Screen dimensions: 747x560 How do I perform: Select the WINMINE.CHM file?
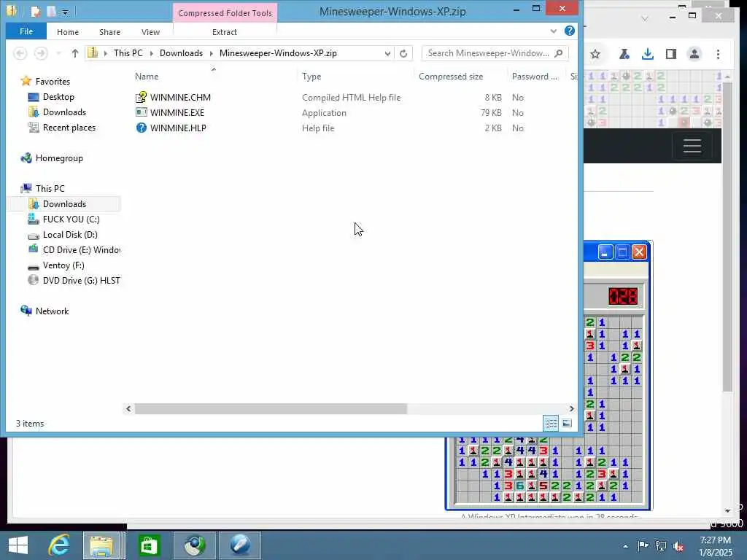[180, 97]
